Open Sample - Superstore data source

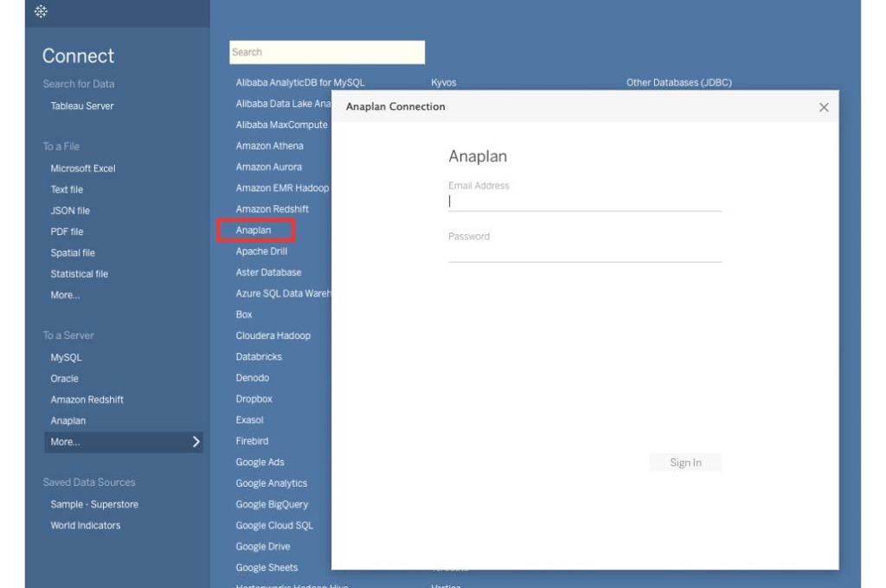coord(93,504)
